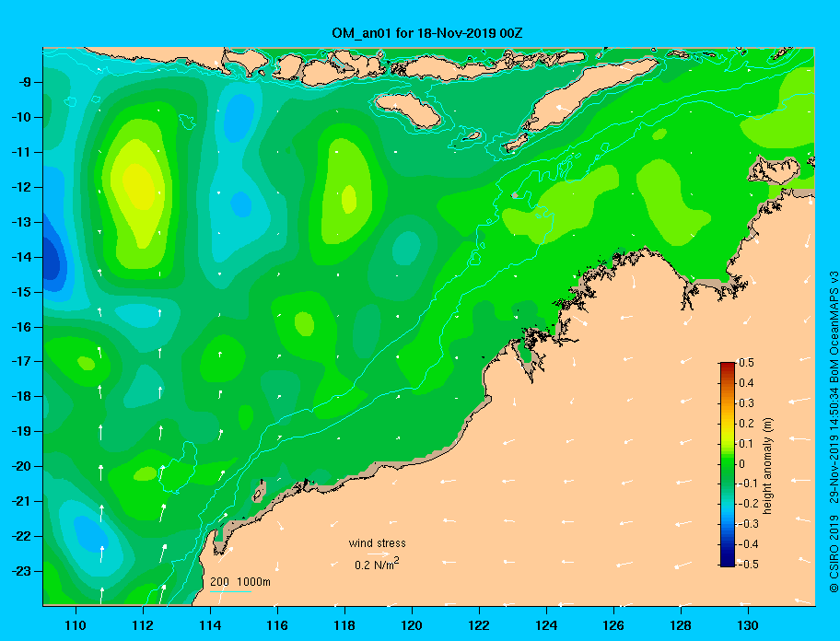
Task: Click the title 'OM_an01 for 18-Nov-2019 00Z'
Action: [x=427, y=33]
